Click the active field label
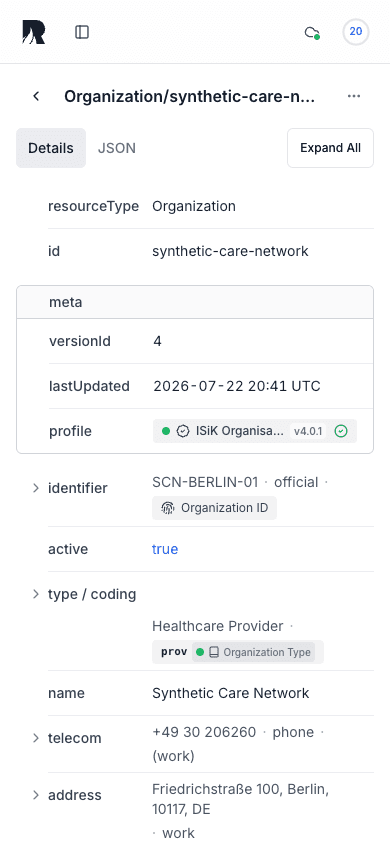 coord(68,550)
